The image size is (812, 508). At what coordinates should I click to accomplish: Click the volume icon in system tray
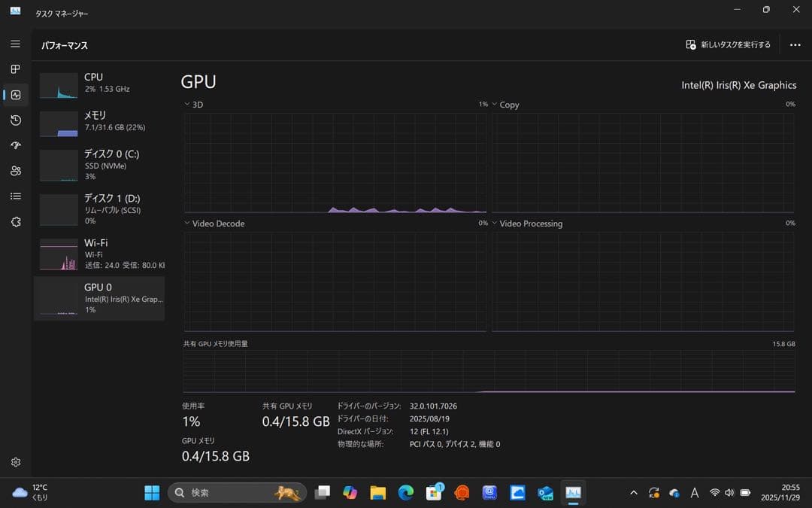[x=728, y=492]
